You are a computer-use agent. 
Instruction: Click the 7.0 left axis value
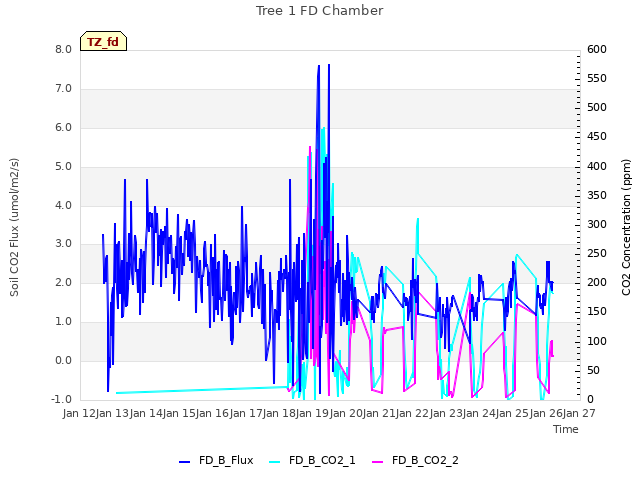[63, 89]
